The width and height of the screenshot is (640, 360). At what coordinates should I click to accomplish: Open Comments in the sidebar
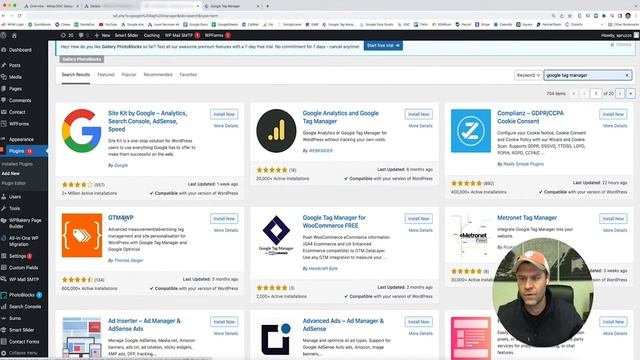point(20,100)
